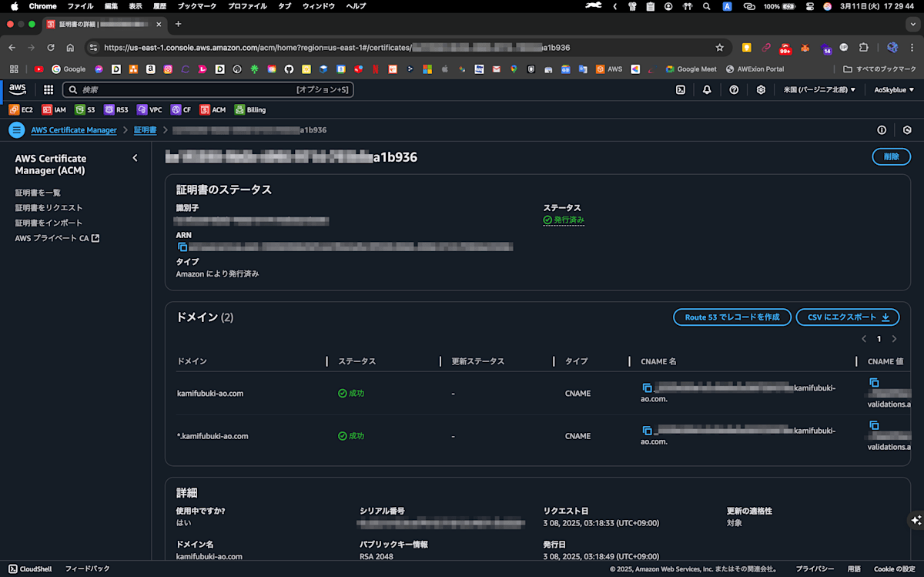Viewport: 924px width, 577px height.
Task: Click the AWS search field
Action: [208, 89]
